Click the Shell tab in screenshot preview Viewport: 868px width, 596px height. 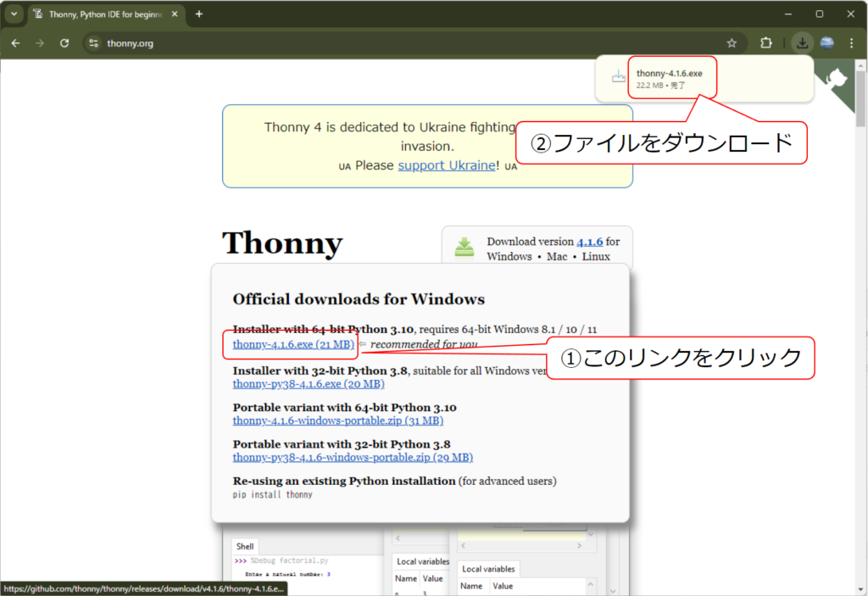pos(245,546)
